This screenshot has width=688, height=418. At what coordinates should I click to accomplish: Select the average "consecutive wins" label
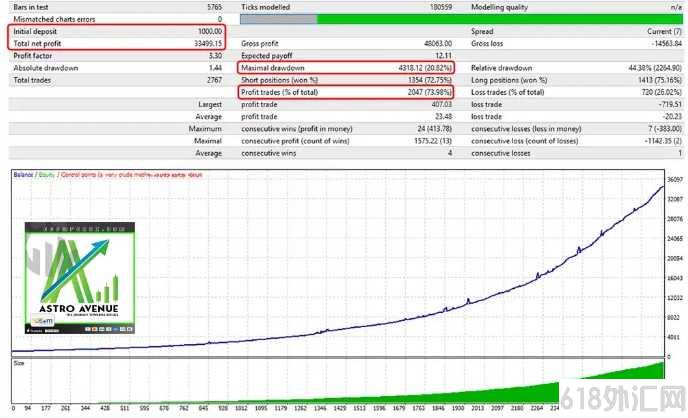[269, 154]
